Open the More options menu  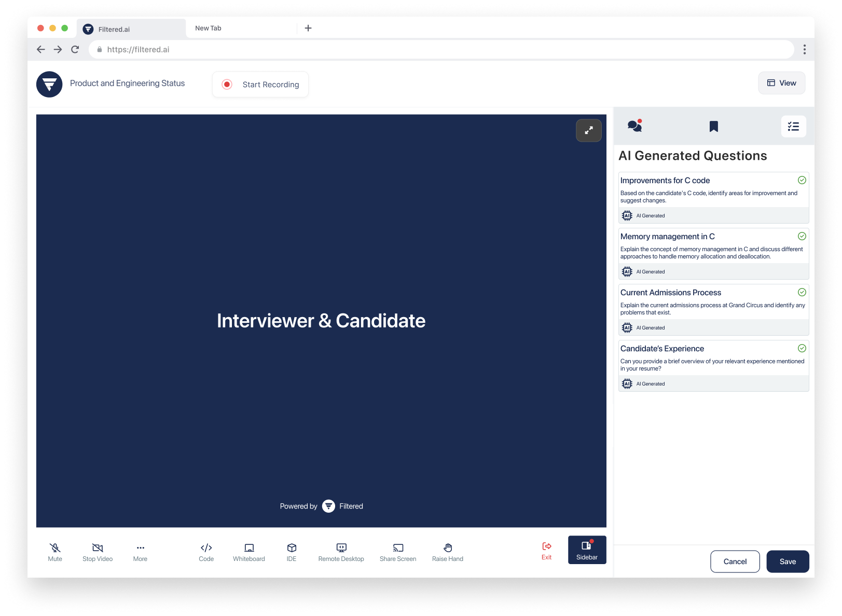coord(140,552)
